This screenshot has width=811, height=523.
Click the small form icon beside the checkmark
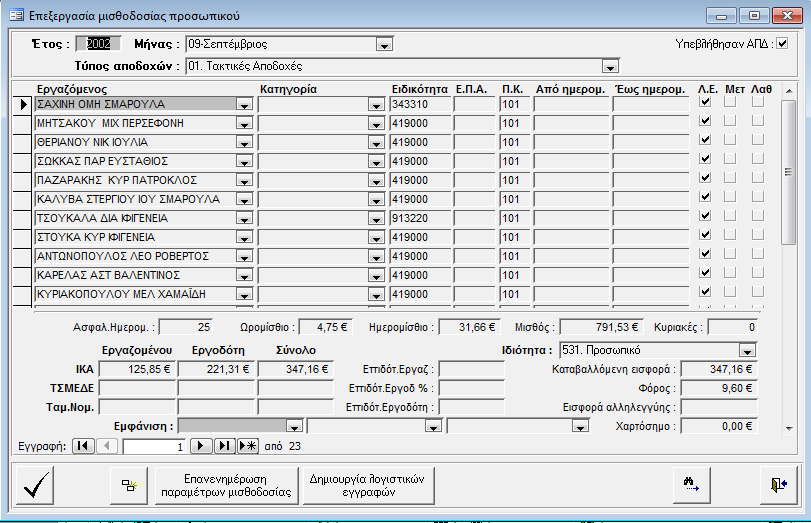(128, 485)
